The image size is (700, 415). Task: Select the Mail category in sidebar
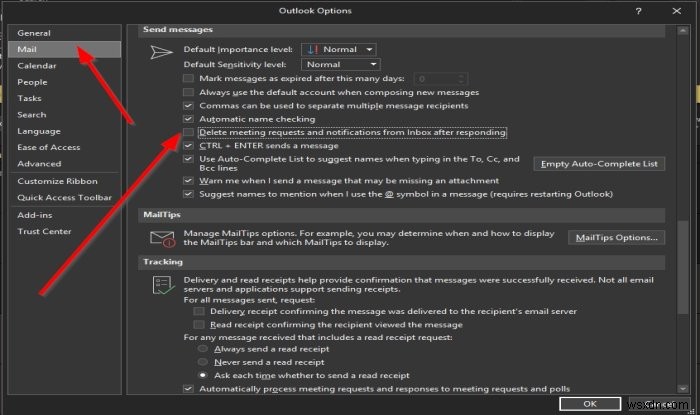click(x=64, y=50)
